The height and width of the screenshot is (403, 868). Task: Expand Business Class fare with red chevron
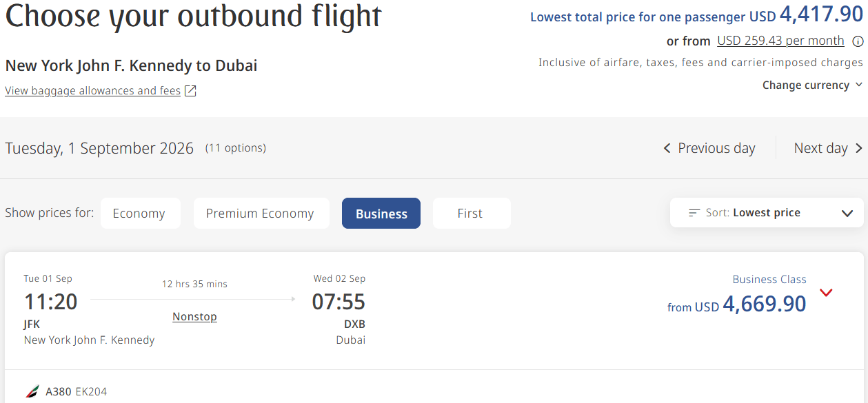click(x=826, y=293)
